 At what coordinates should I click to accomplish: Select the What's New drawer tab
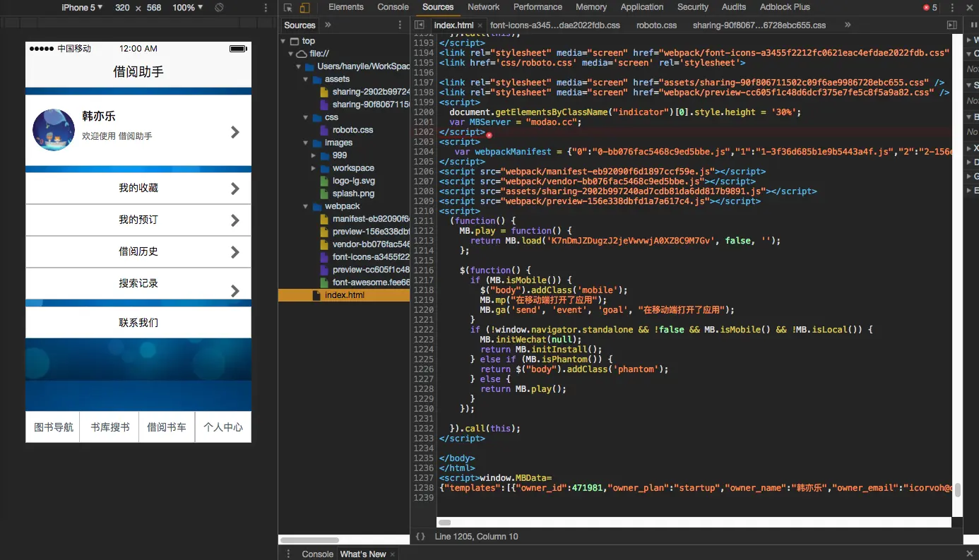[363, 554]
